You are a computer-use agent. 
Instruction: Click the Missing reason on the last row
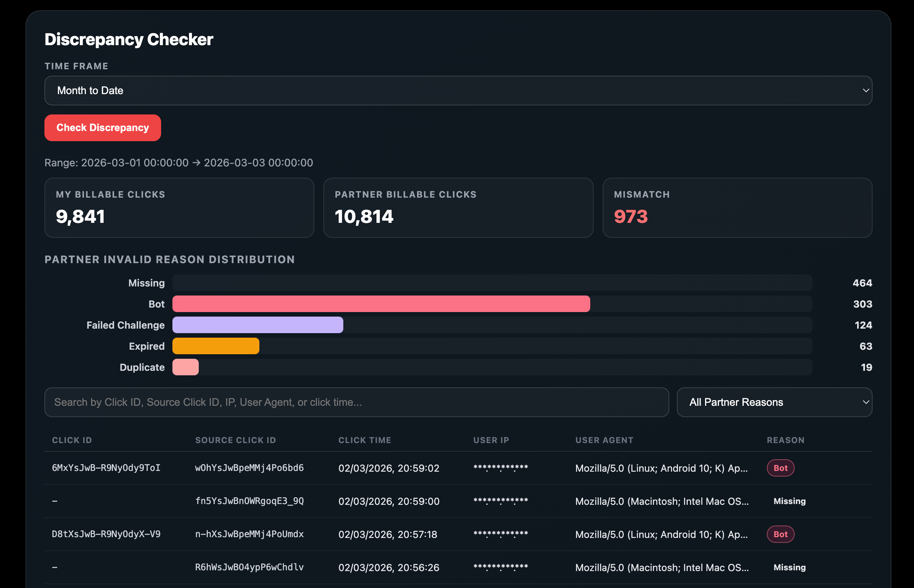(789, 567)
